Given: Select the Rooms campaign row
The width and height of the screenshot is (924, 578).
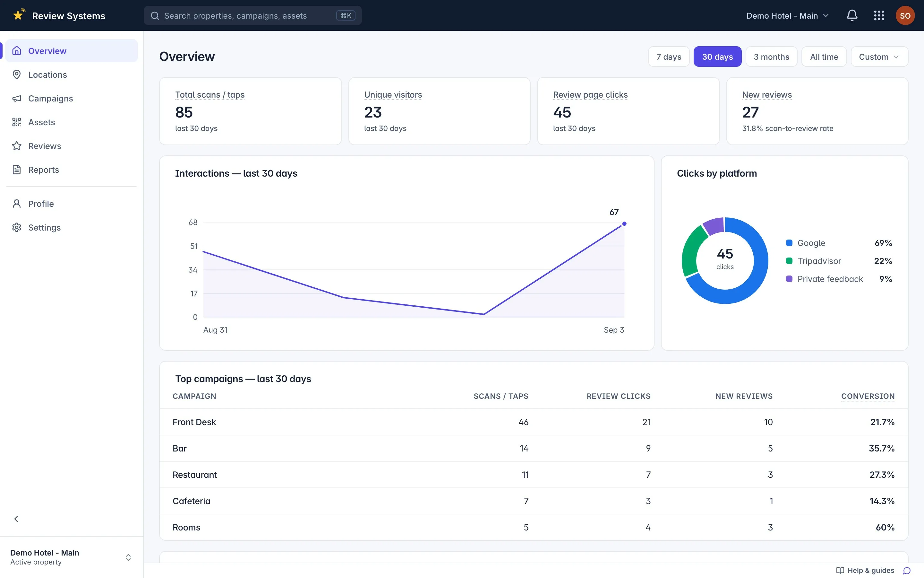Looking at the screenshot, I should coord(534,527).
